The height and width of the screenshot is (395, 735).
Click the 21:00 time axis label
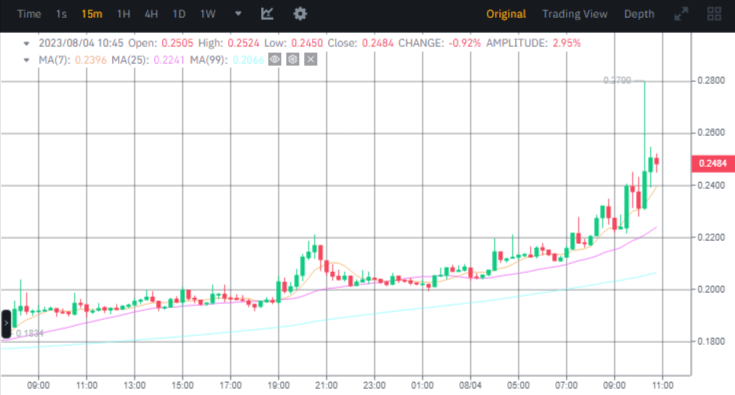tap(326, 386)
